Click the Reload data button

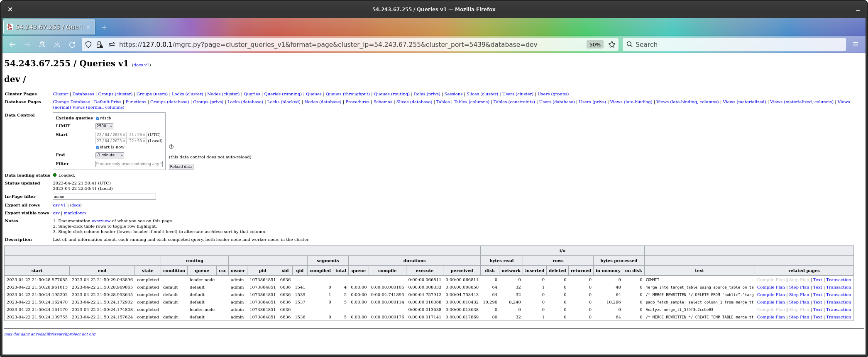(181, 167)
